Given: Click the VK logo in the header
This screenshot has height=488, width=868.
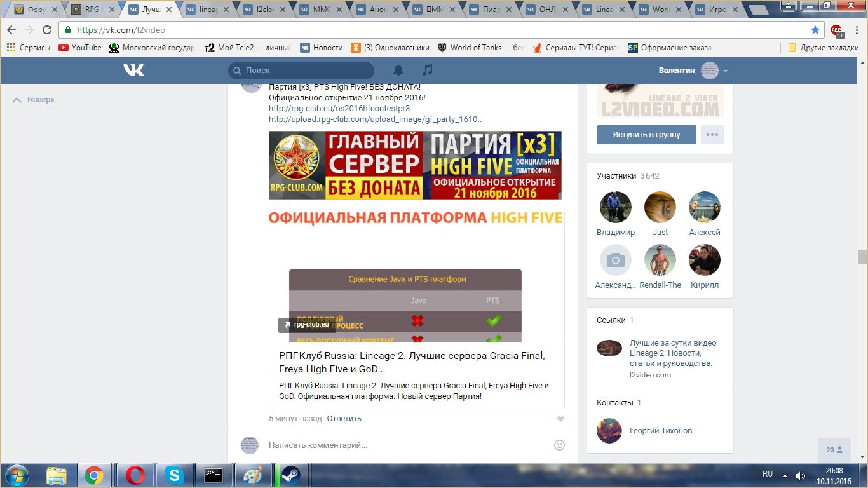Looking at the screenshot, I should tap(133, 70).
